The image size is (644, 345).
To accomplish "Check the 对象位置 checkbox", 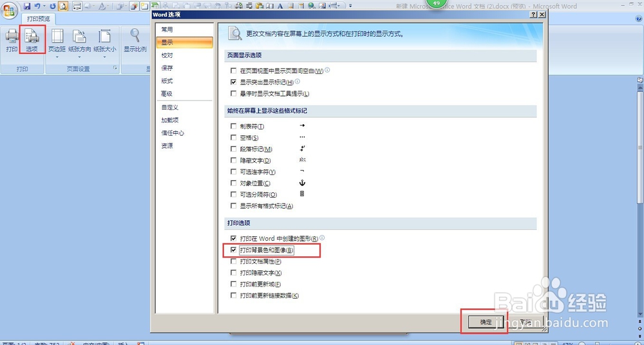I will tap(233, 183).
